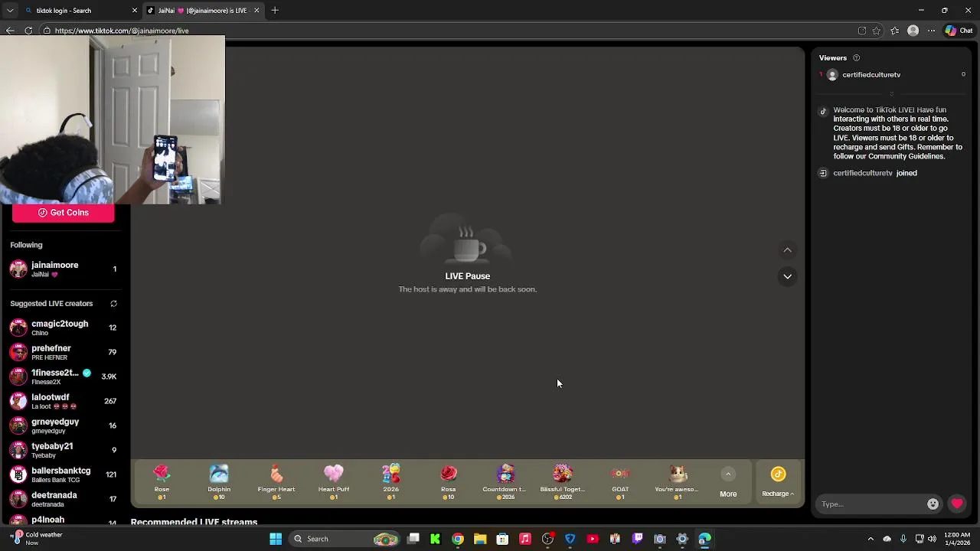Image resolution: width=980 pixels, height=551 pixels.
Task: Open prehefner live stream
Action: tap(63, 352)
